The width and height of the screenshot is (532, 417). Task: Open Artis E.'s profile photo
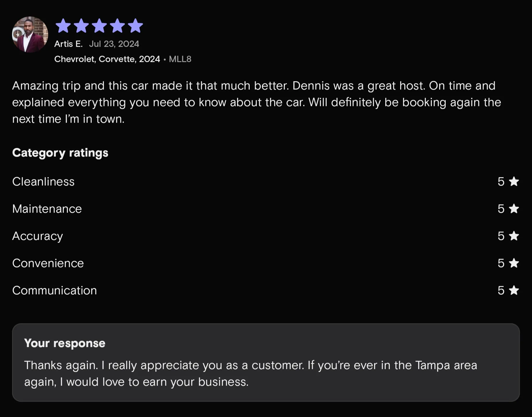[x=30, y=35]
